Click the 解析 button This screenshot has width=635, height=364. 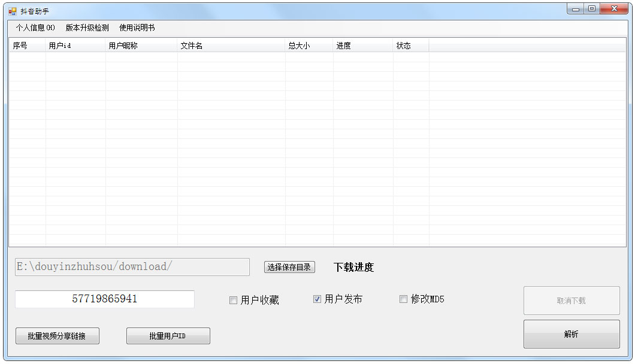pyautogui.click(x=571, y=334)
